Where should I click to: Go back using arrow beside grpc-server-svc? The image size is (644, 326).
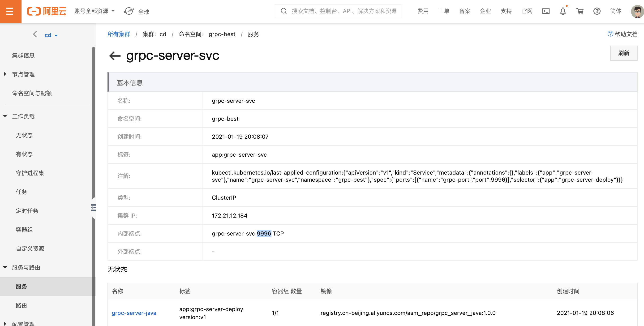(115, 56)
